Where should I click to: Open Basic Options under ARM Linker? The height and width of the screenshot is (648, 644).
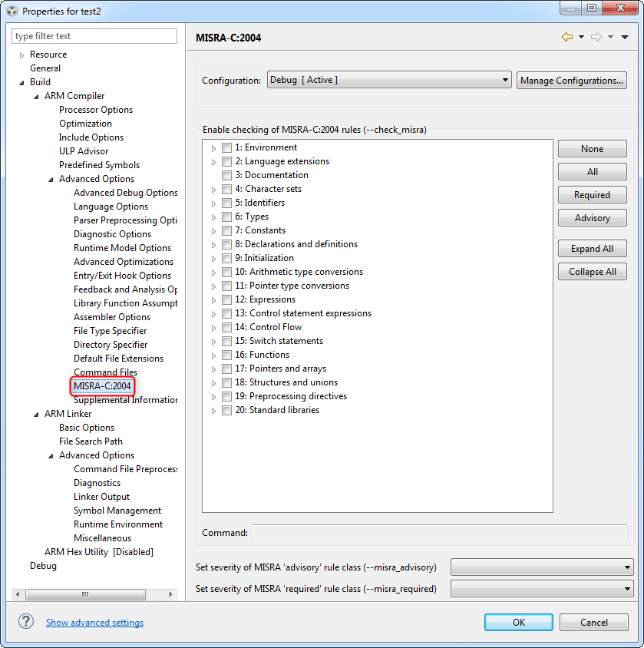pyautogui.click(x=86, y=428)
